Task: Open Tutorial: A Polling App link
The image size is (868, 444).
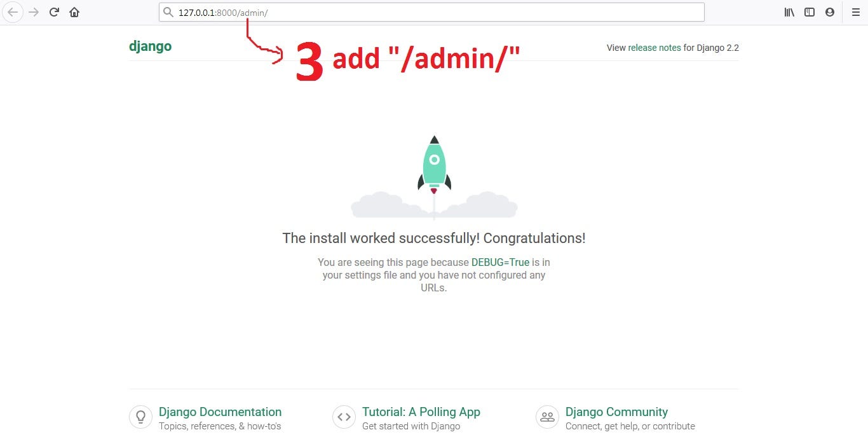Action: (421, 412)
